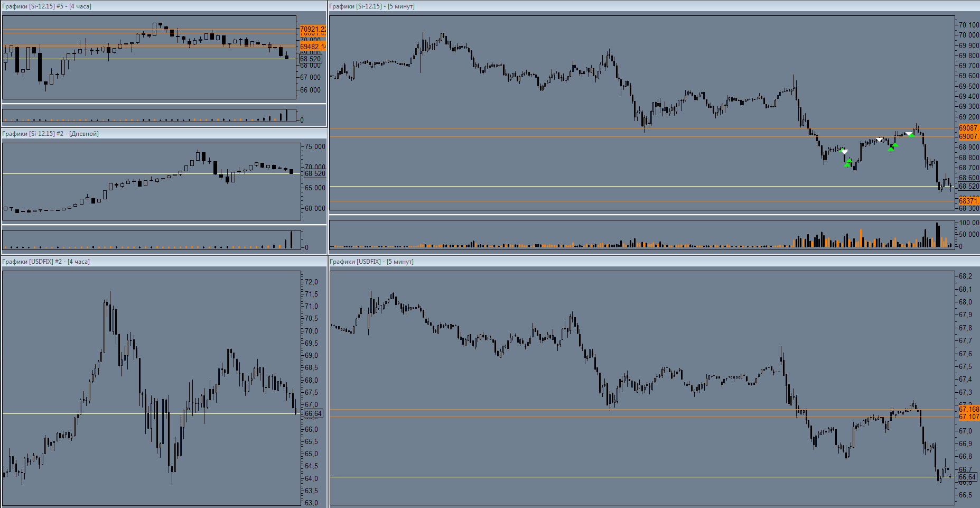
Task: Click the lowest green buy triangle on Si 5-minute chart
Action: (x=847, y=165)
